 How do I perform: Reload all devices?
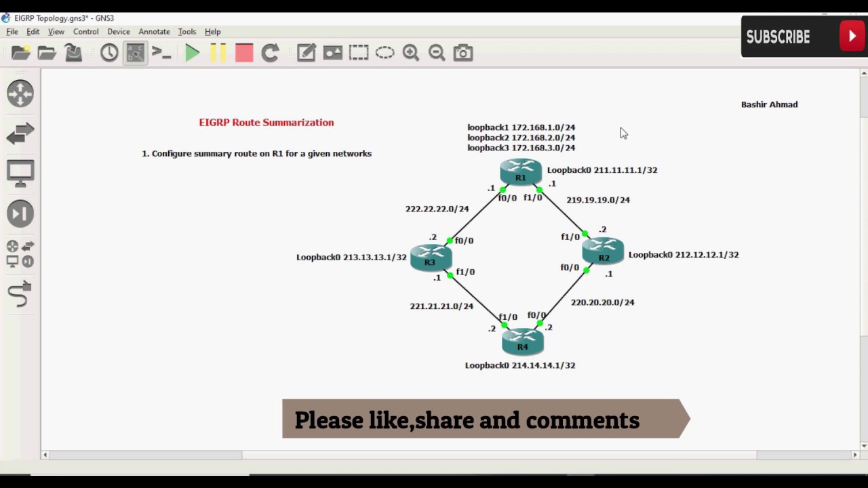270,53
